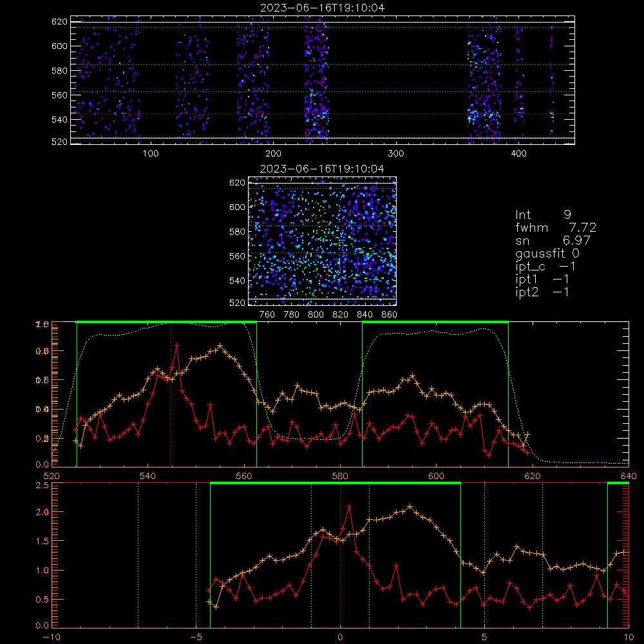Click the 520 y-axis tick of middle panel
Image resolution: width=644 pixels, height=644 pixels.
click(237, 303)
